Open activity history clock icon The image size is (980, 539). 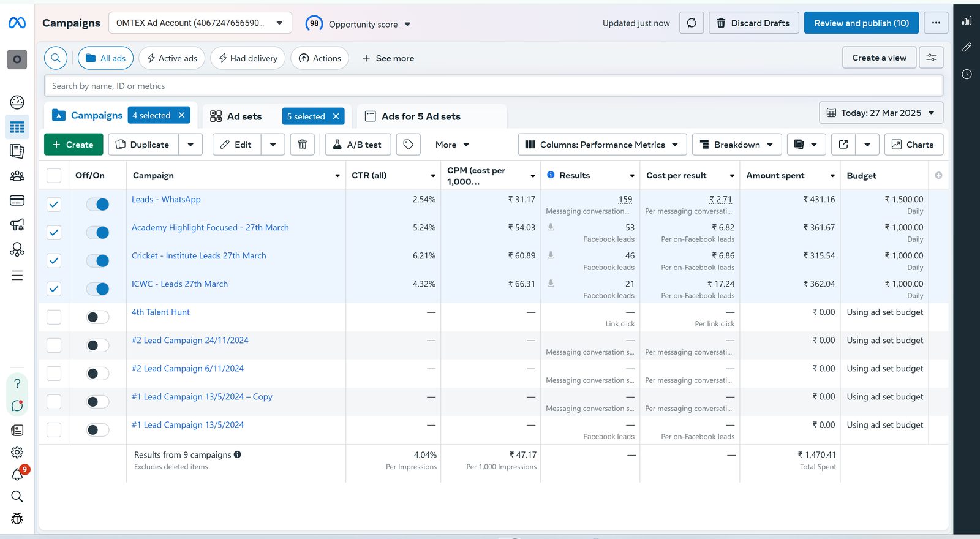click(967, 74)
